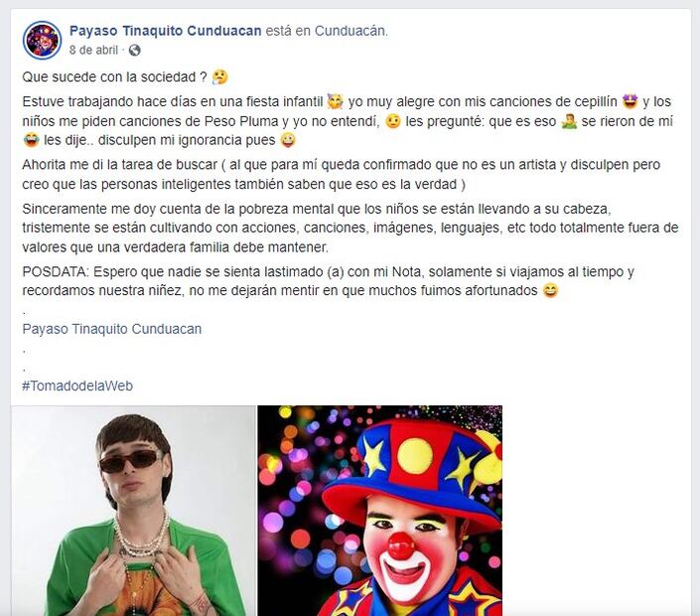Screen dimensions: 700x616
Task: Click the 'Sinceramente me doy cuenta' paragraph
Action: [350, 228]
